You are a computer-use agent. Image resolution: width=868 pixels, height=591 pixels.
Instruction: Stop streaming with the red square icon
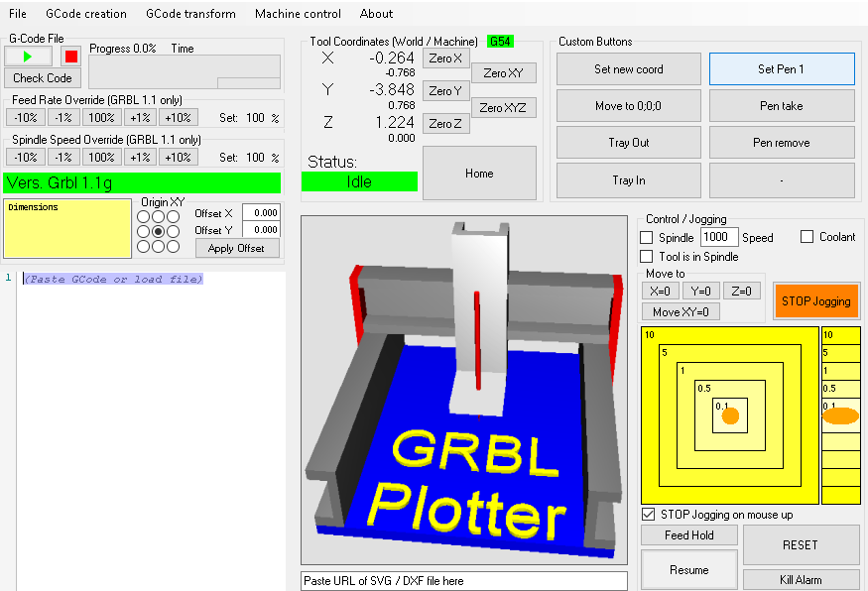point(70,56)
